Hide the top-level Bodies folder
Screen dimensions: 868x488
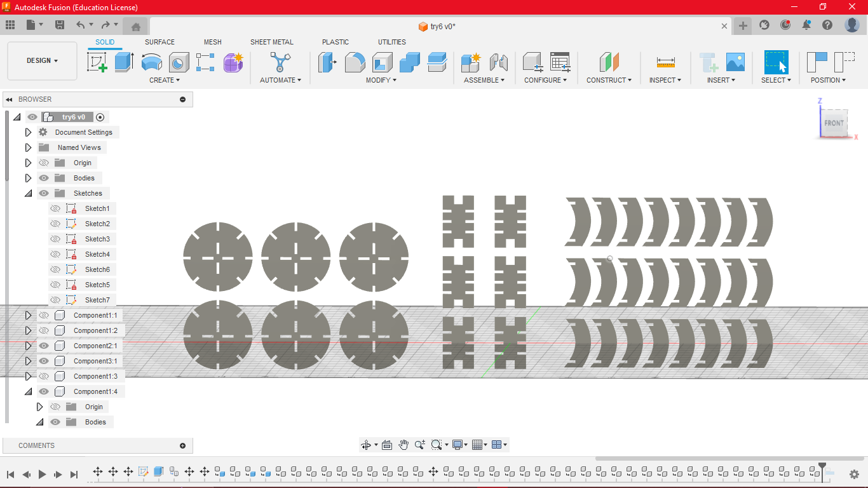tap(44, 178)
